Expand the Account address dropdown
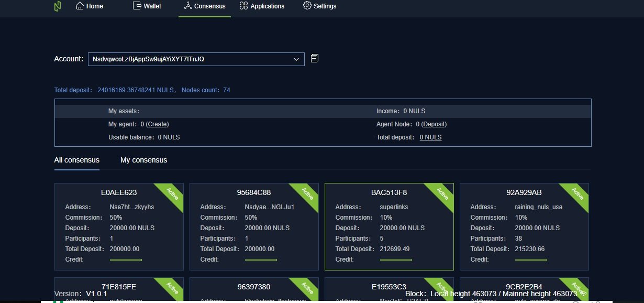This screenshot has width=644, height=303. point(196,59)
